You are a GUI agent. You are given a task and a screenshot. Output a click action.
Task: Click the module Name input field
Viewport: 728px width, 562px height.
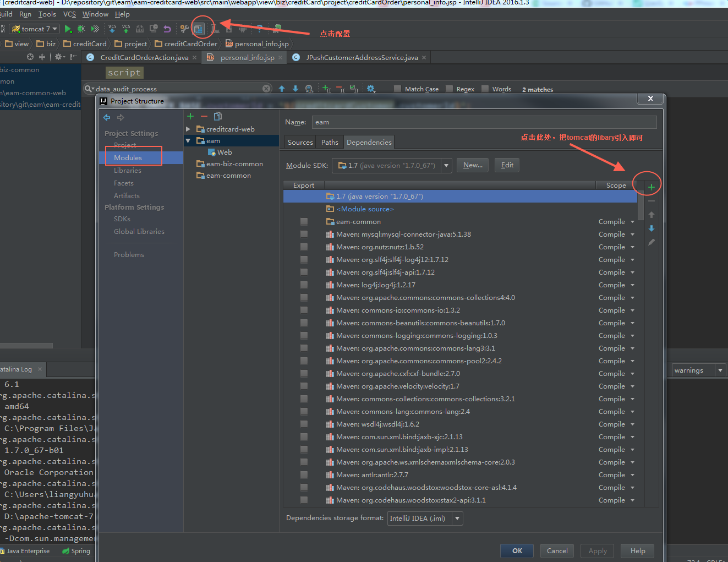point(484,122)
